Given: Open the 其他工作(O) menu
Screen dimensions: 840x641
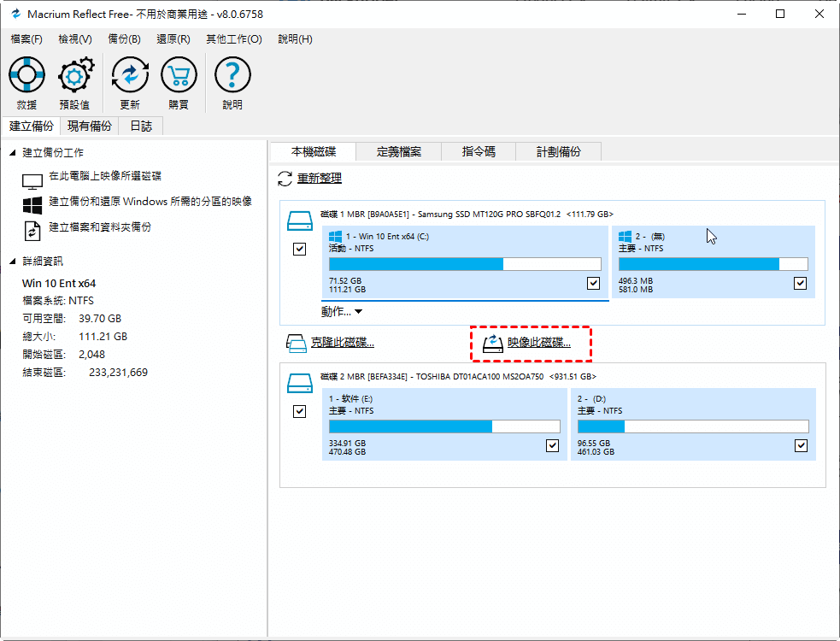Looking at the screenshot, I should tap(234, 39).
